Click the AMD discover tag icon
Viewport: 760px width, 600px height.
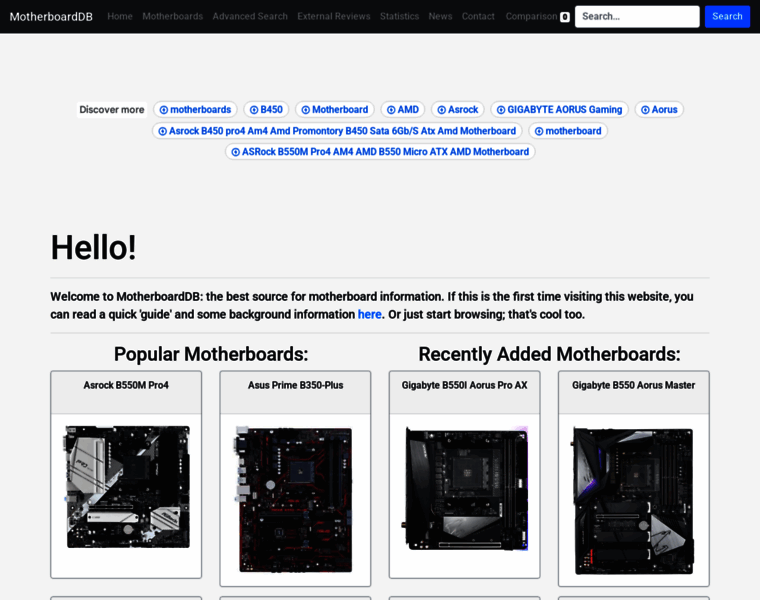point(391,110)
